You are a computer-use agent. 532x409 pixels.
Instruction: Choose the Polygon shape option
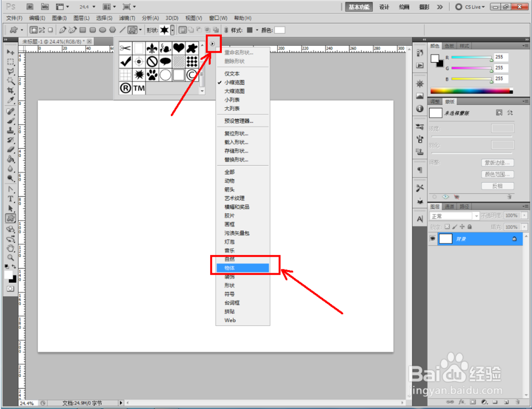click(113, 30)
